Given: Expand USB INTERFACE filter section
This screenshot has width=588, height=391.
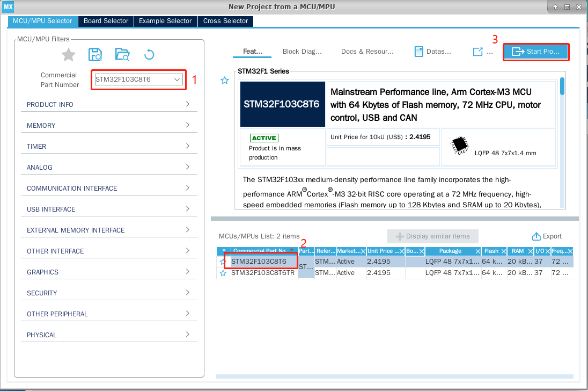Looking at the screenshot, I should tap(109, 209).
